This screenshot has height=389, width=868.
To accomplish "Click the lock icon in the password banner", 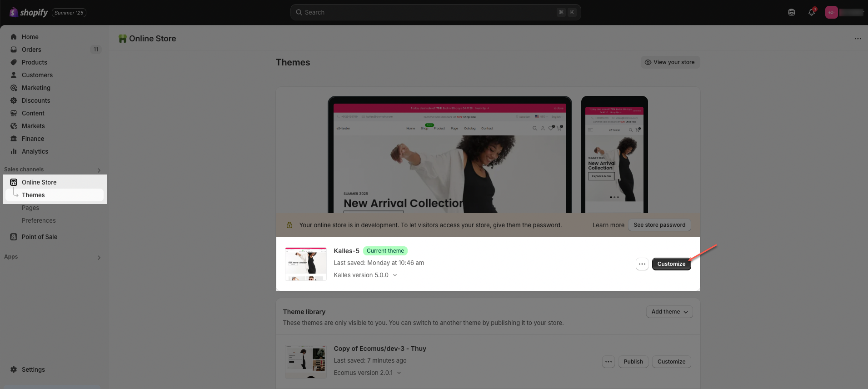I will click(x=289, y=225).
